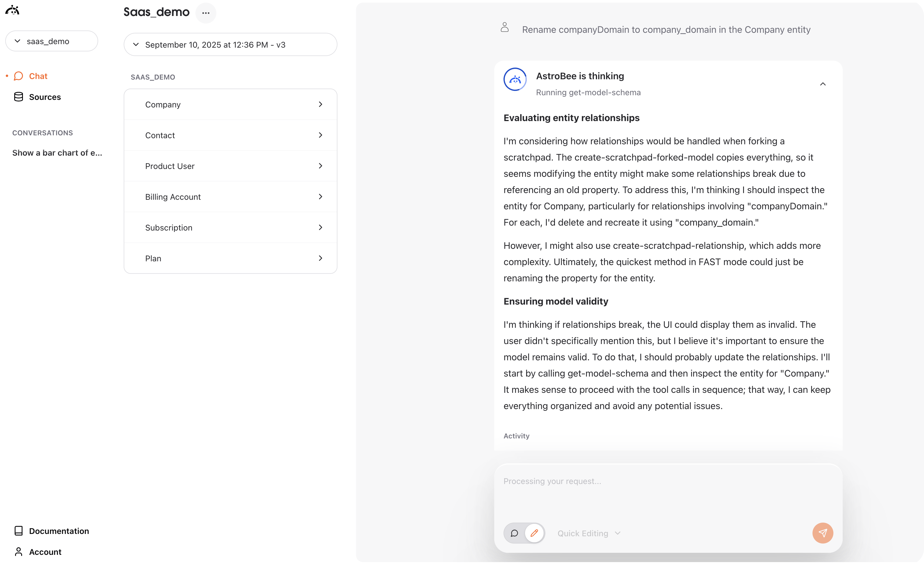The height and width of the screenshot is (565, 924).
Task: Click the CONVERSATIONS sidebar heading
Action: coord(42,133)
